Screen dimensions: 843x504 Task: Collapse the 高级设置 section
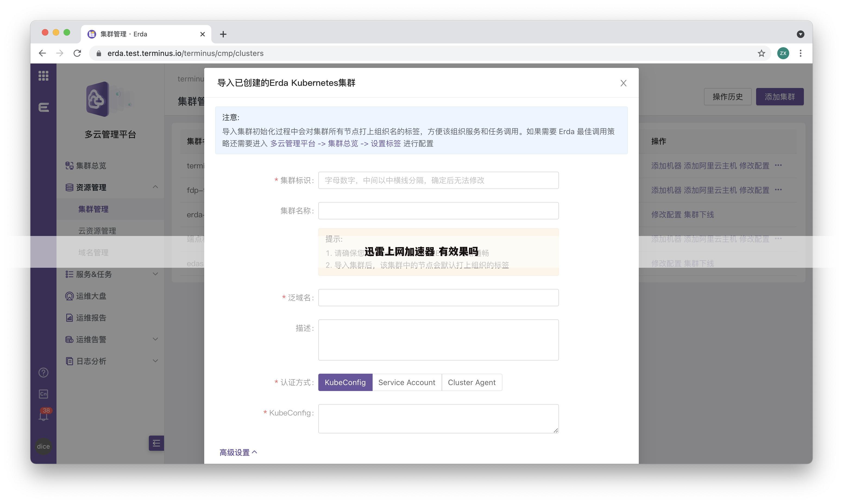tap(238, 452)
